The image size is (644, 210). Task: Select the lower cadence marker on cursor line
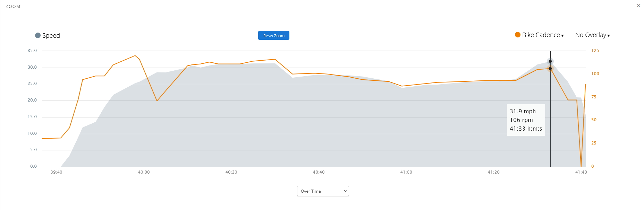pyautogui.click(x=550, y=69)
